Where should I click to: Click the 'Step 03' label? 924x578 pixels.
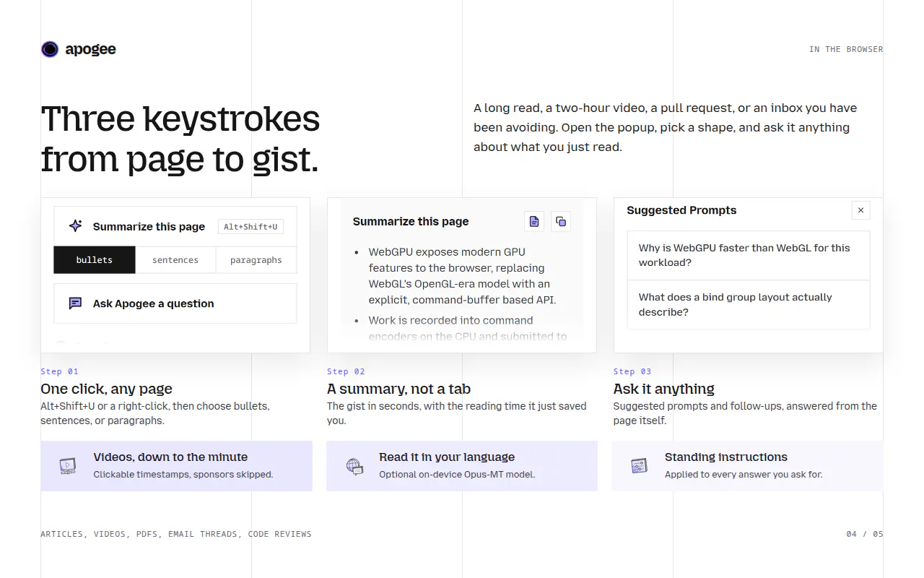click(x=632, y=371)
